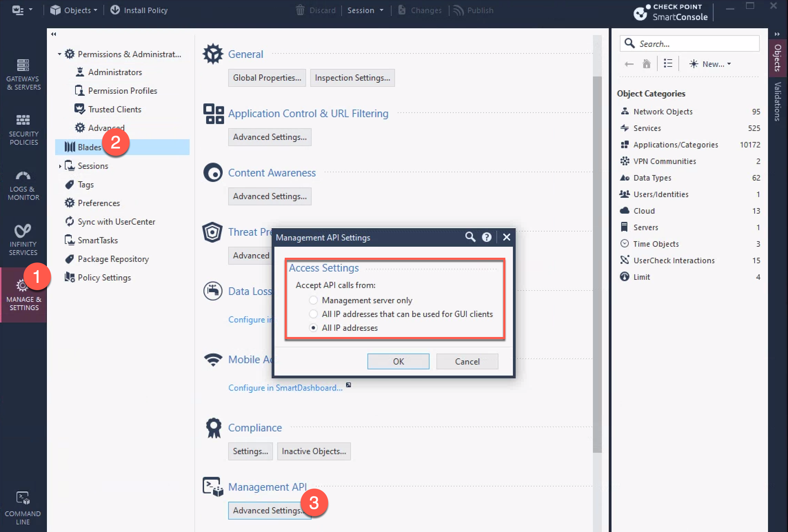
Task: Open Users/Identities category
Action: [689, 194]
